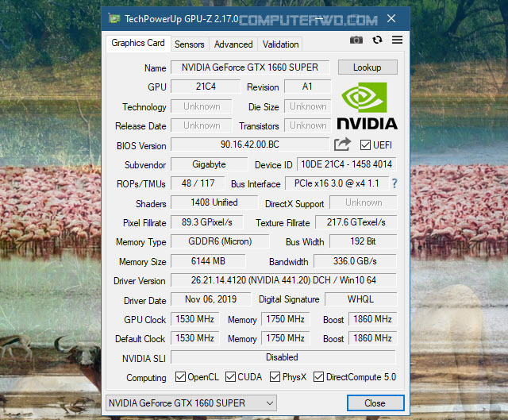Click GPU Clock row Boost 1860 MHz

click(372, 319)
